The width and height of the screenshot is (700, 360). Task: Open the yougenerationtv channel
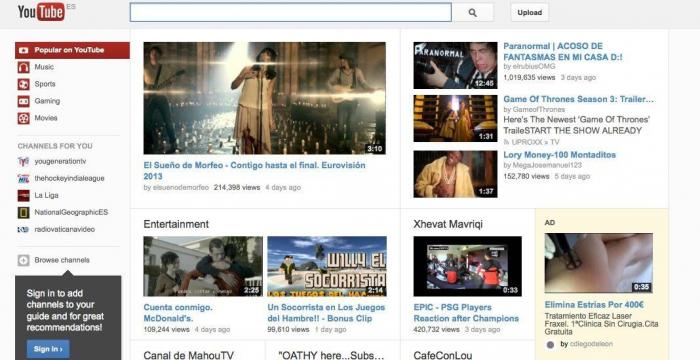60,161
